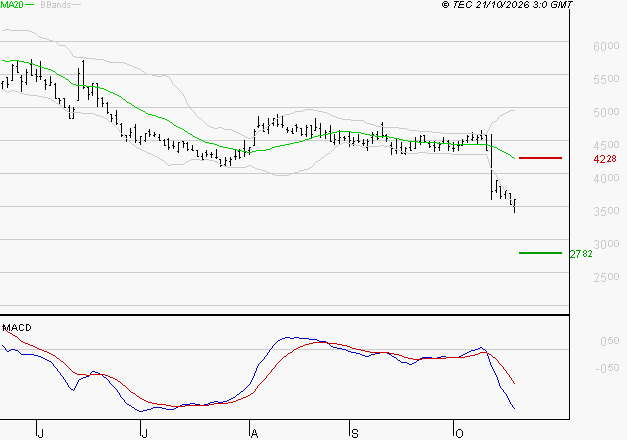The image size is (627, 440).
Task: Select the MACD 050 axis label
Action: coord(609,341)
